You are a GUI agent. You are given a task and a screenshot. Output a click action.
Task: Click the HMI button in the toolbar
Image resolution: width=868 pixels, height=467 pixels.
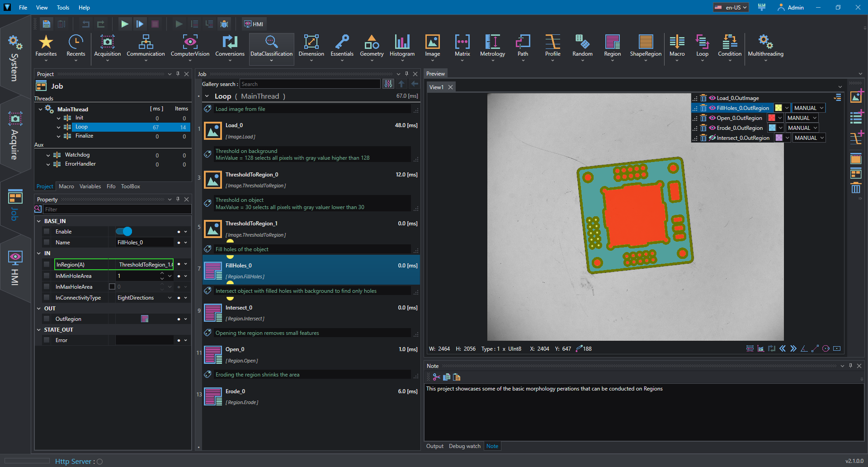(254, 24)
